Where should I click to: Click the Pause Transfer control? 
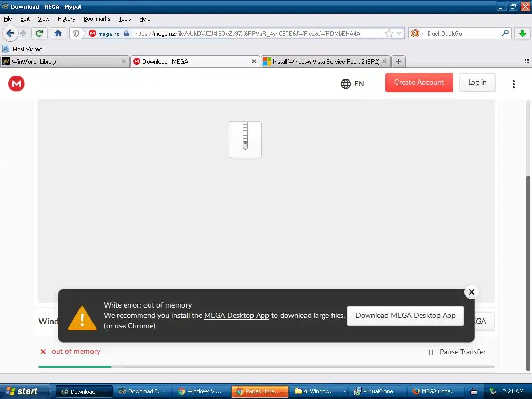[457, 352]
